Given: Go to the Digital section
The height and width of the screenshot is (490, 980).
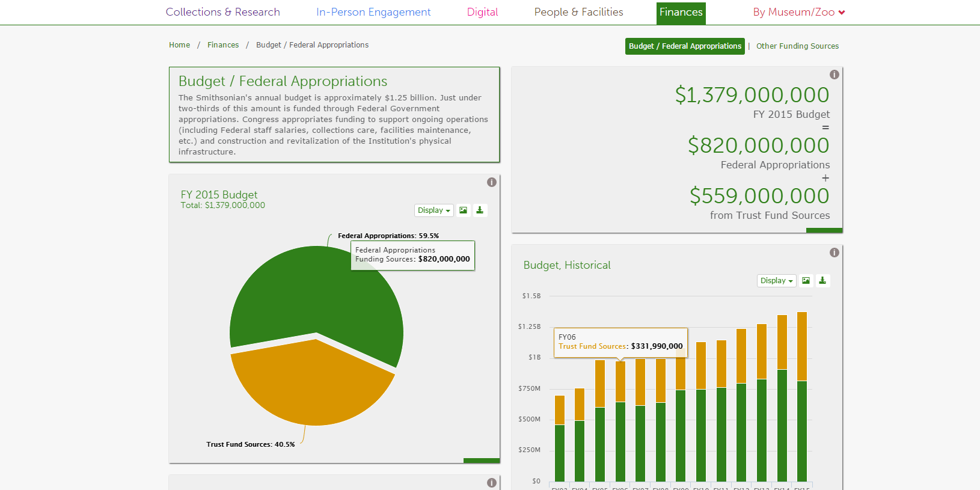Looking at the screenshot, I should click(x=482, y=12).
